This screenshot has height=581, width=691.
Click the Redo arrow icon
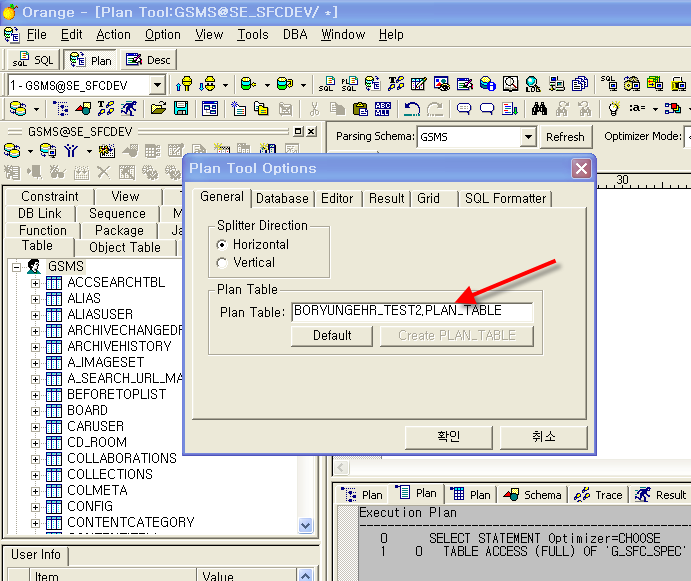point(435,108)
